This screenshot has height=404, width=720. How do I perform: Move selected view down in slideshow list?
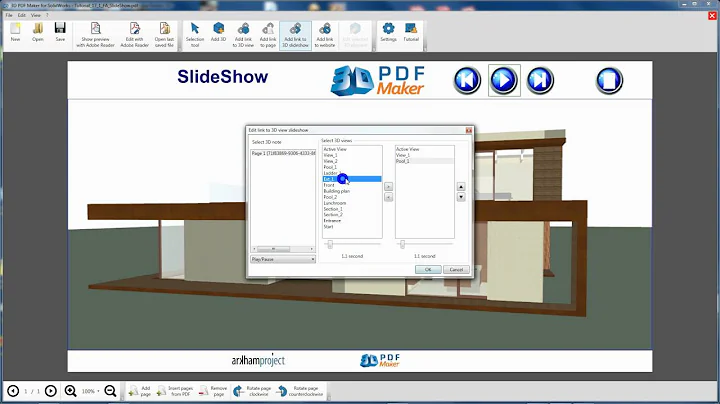(x=461, y=197)
